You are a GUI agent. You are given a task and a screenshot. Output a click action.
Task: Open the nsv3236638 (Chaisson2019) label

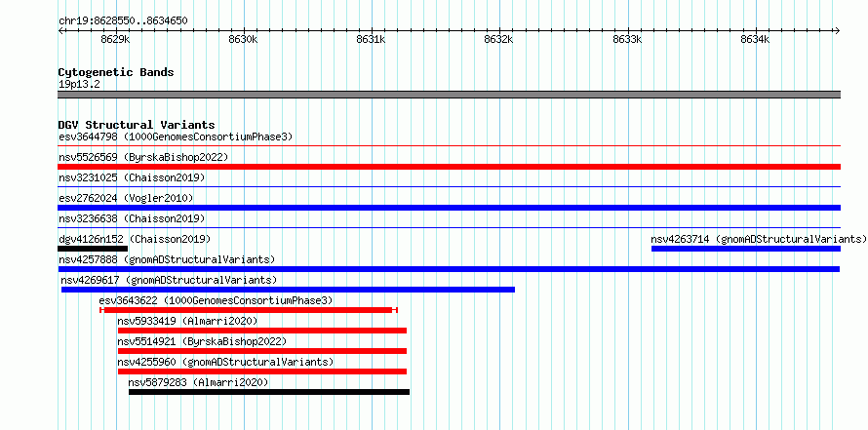click(132, 218)
